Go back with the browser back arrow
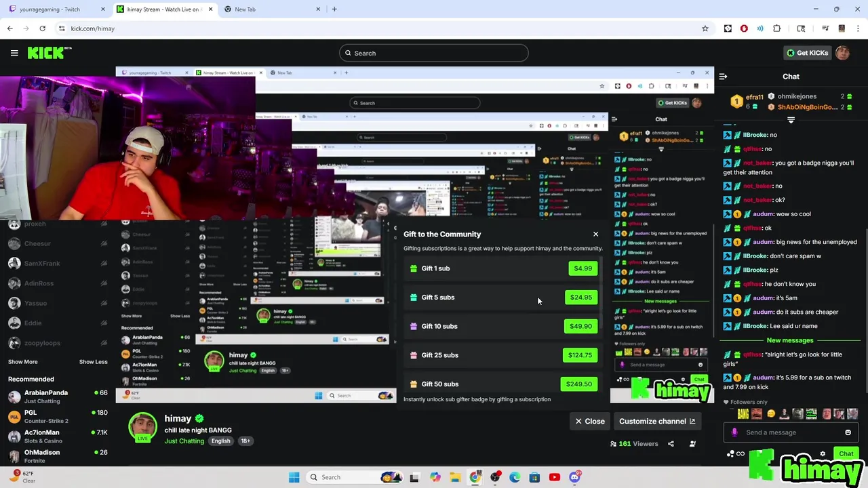Screen dimensions: 868x488 click(x=9, y=28)
